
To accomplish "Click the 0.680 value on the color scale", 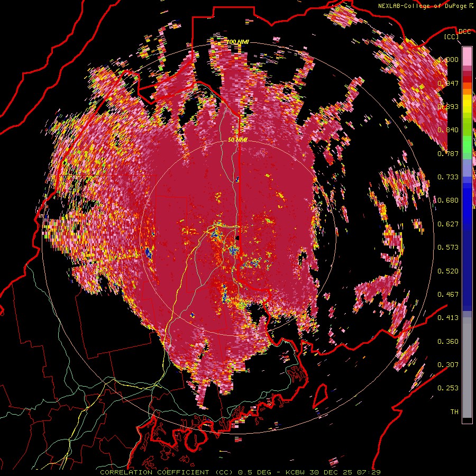I will coord(448,200).
